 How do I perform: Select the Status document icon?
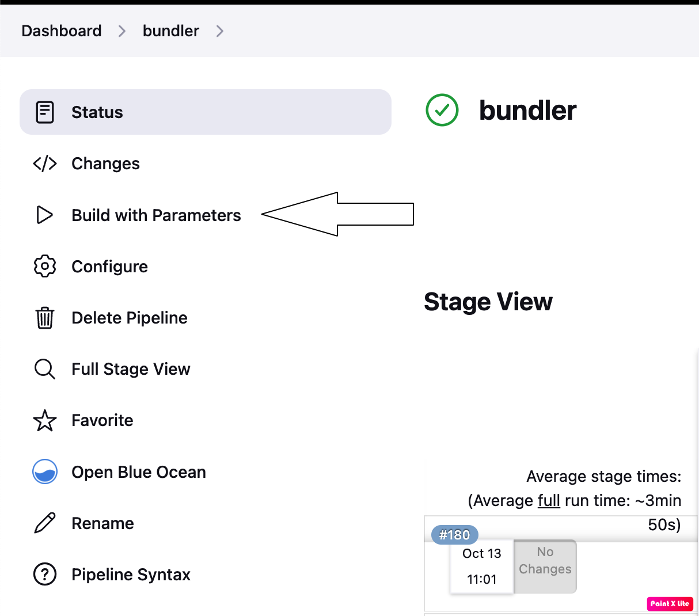pos(45,112)
